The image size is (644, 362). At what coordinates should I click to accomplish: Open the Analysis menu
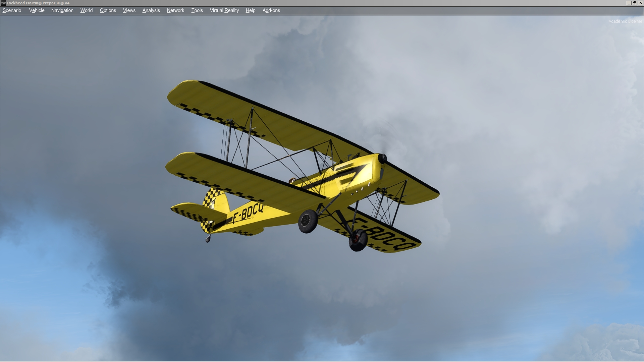pos(151,10)
